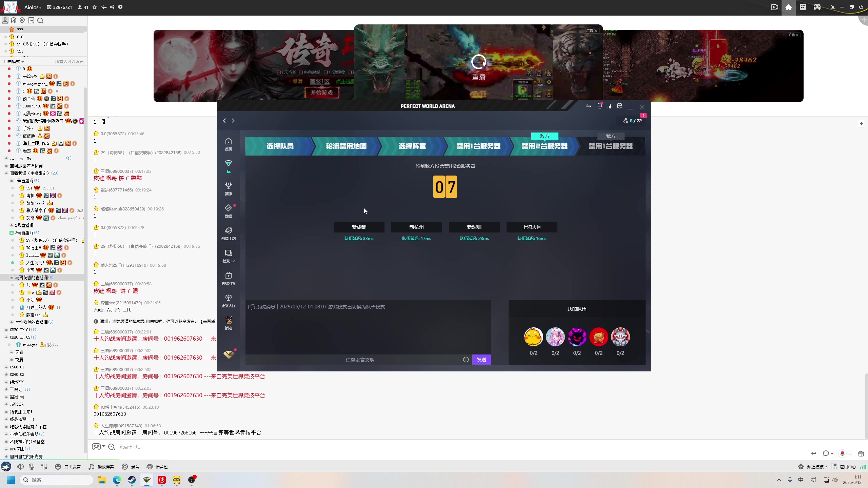
Task: Open PRO TV in the Arena sidebar
Action: pyautogui.click(x=229, y=278)
